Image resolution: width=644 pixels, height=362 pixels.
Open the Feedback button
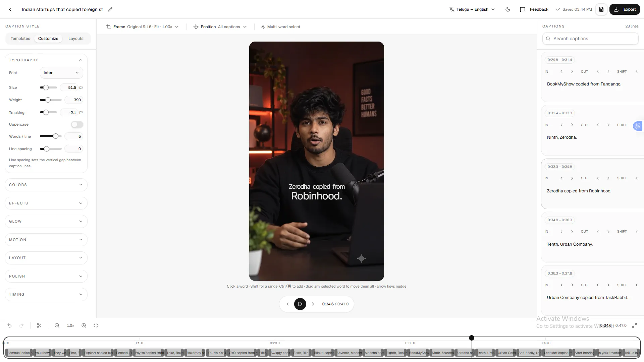point(534,9)
